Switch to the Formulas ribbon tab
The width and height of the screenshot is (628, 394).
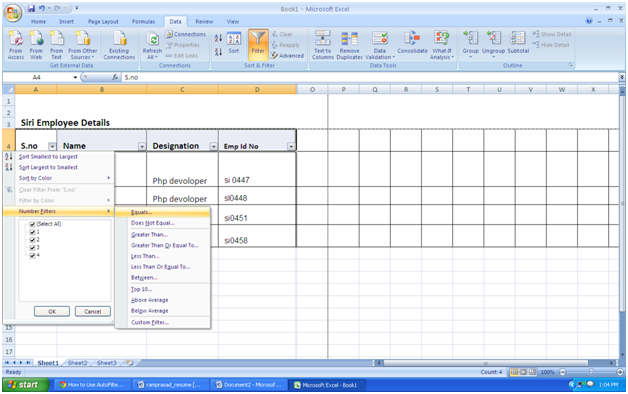(143, 22)
